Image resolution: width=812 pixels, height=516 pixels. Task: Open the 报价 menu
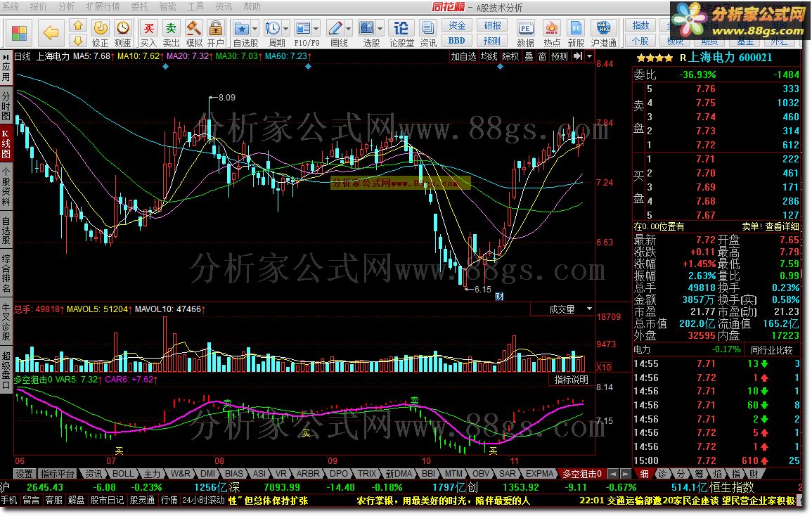[x=39, y=6]
